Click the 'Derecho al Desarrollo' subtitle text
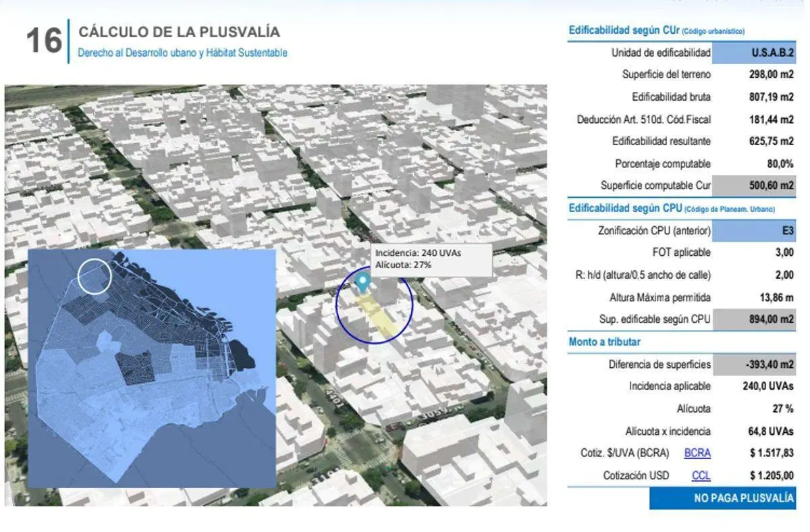The width and height of the screenshot is (810, 532). point(182,52)
